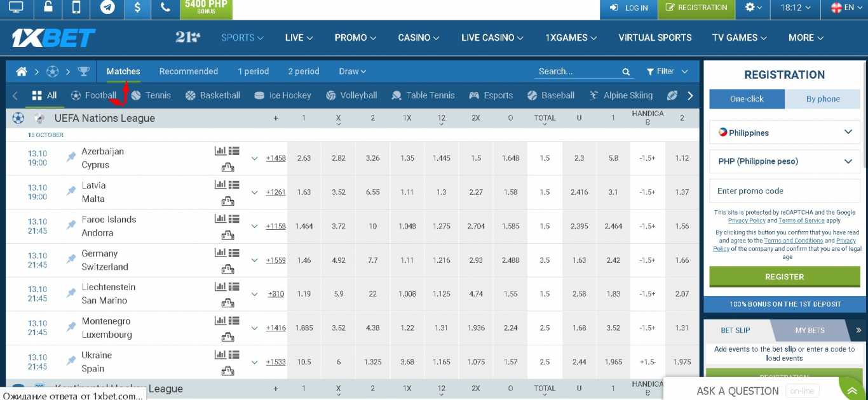Expand markets chevron for Ukraine vs Spain

(x=255, y=362)
